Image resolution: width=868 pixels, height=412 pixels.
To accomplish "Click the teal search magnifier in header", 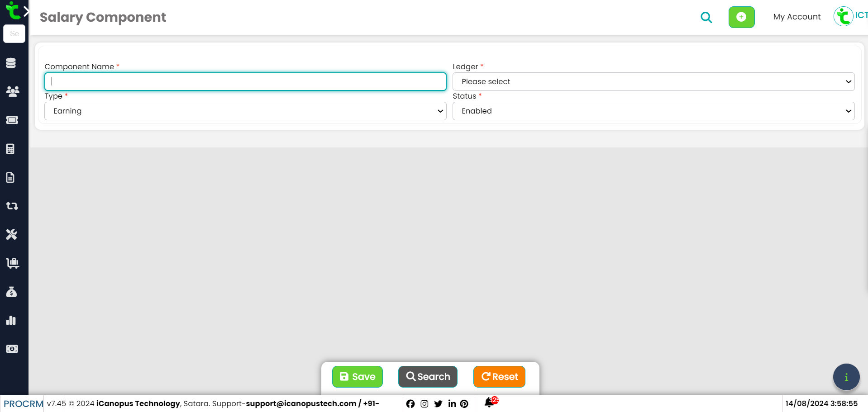I will [x=706, y=18].
